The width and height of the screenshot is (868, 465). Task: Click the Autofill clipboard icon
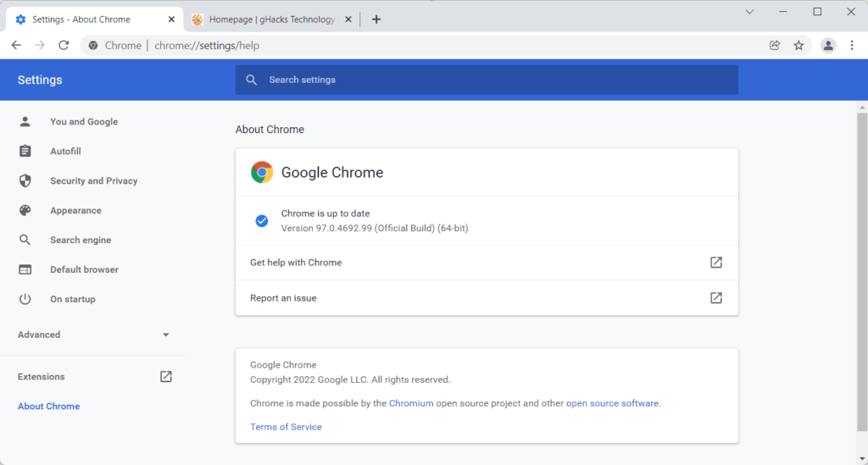[25, 151]
